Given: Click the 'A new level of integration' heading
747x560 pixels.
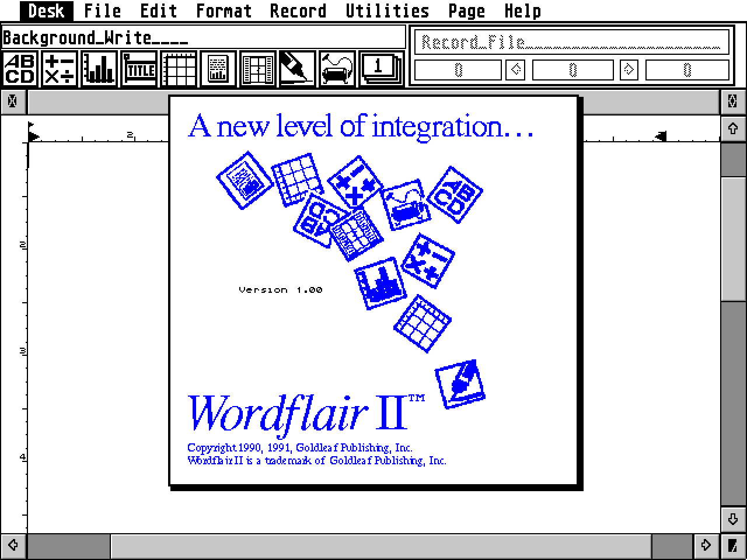Looking at the screenshot, I should coord(361,126).
